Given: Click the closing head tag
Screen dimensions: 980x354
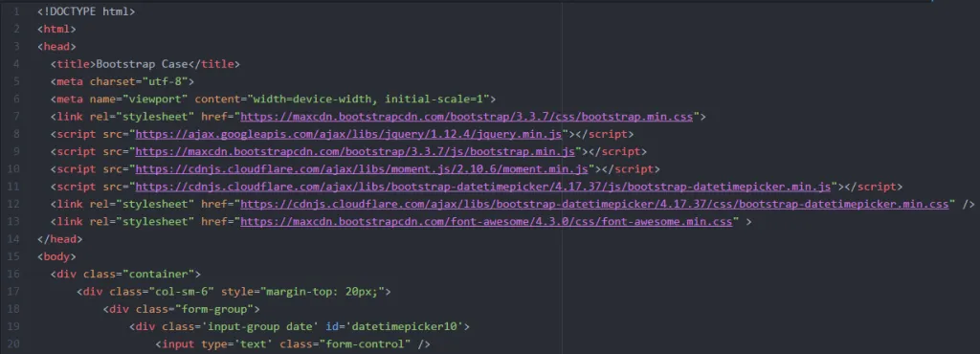Looking at the screenshot, I should [60, 238].
